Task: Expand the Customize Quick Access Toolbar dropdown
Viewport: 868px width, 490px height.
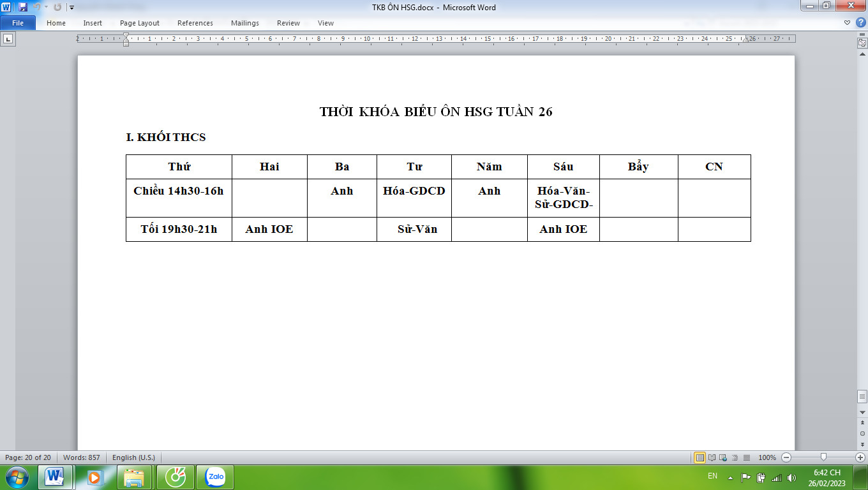Action: tap(71, 8)
